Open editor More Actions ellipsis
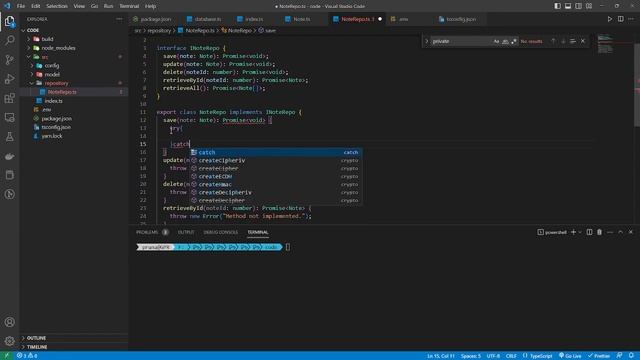Screen dimensions: 640x360 (631, 19)
